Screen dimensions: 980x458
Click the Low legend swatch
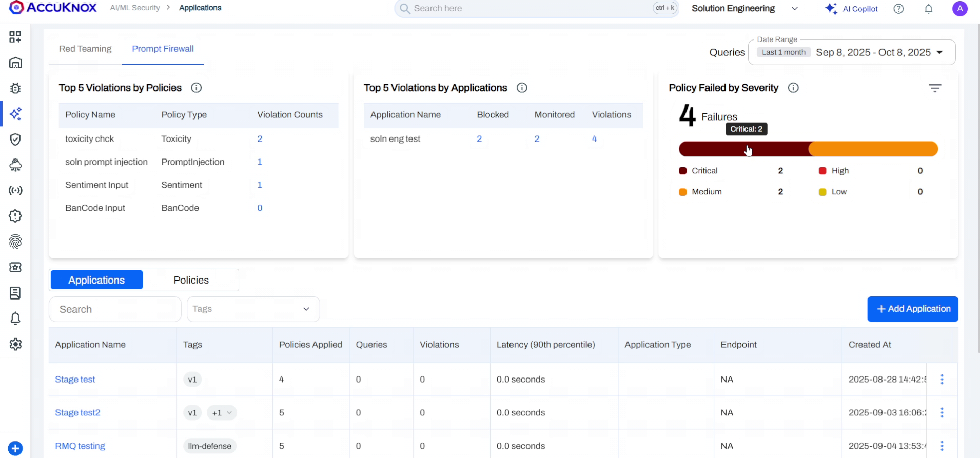point(822,192)
